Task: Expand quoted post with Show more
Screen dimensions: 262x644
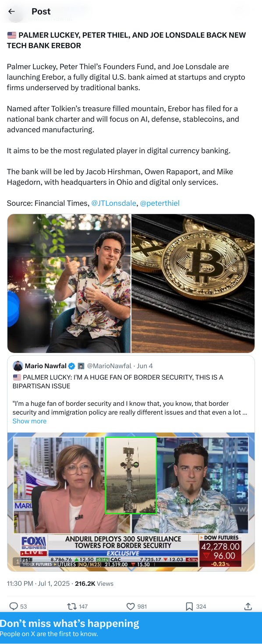Action: (x=29, y=421)
